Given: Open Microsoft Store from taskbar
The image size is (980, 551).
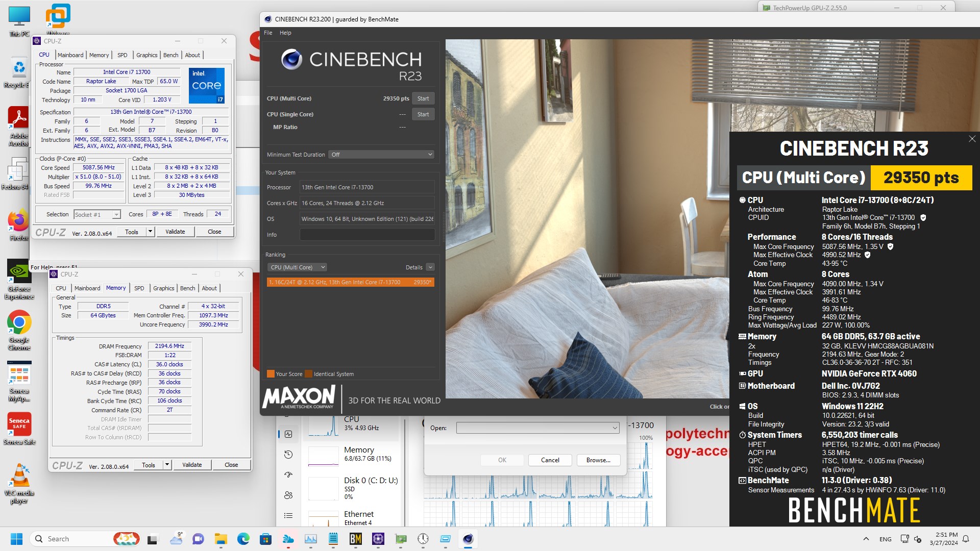Looking at the screenshot, I should [x=265, y=539].
